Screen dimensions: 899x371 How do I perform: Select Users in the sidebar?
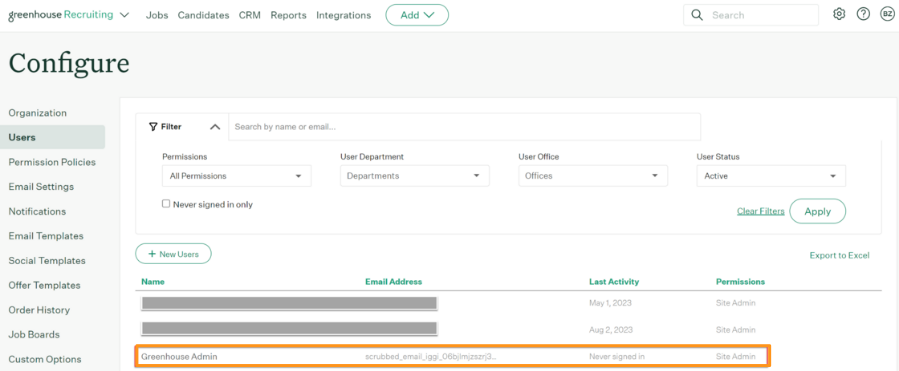pyautogui.click(x=53, y=137)
